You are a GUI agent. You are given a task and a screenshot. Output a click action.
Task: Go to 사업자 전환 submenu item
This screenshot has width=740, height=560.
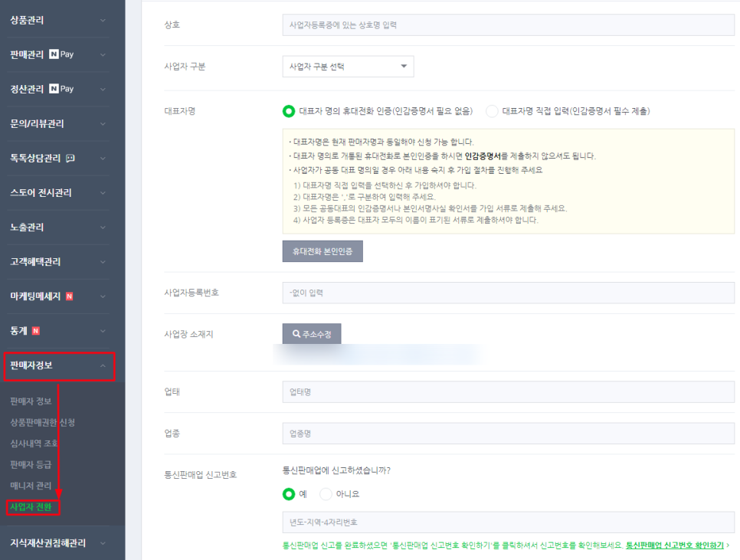pyautogui.click(x=31, y=506)
